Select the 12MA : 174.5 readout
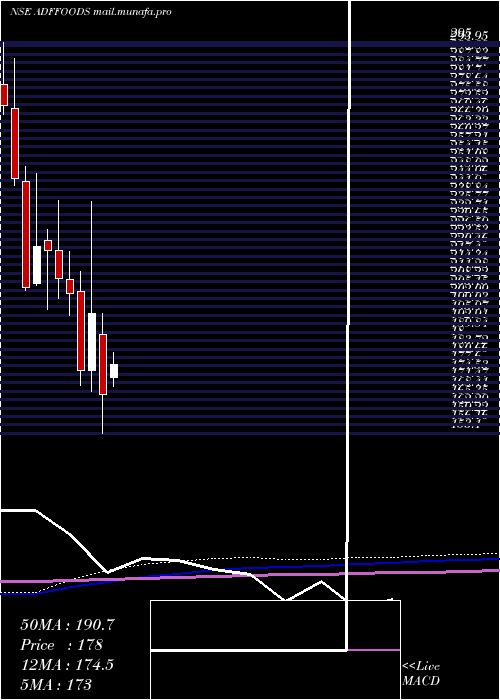 coord(67,665)
